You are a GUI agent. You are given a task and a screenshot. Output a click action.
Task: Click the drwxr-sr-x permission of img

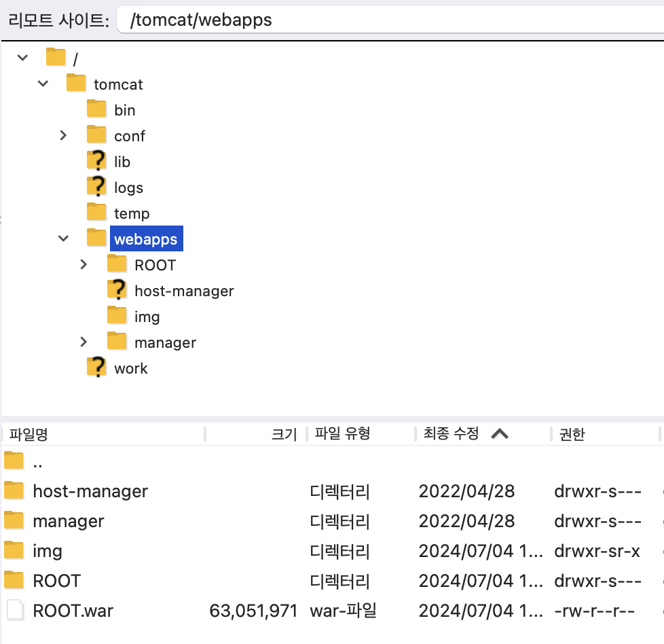[x=597, y=551]
